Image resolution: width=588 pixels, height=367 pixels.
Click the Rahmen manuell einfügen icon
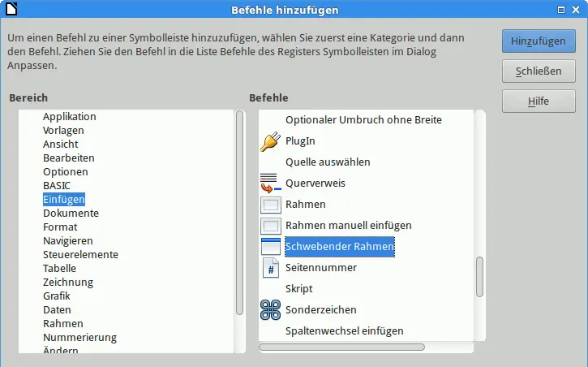click(270, 226)
